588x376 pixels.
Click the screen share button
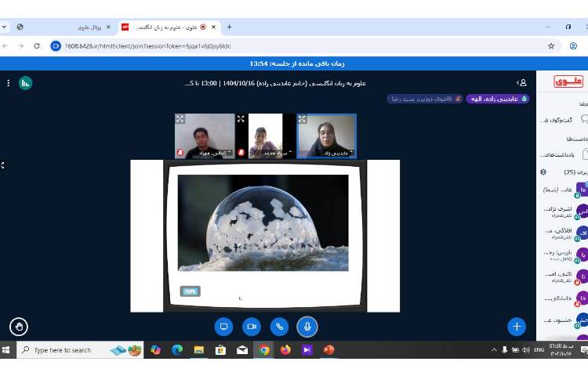click(x=223, y=326)
